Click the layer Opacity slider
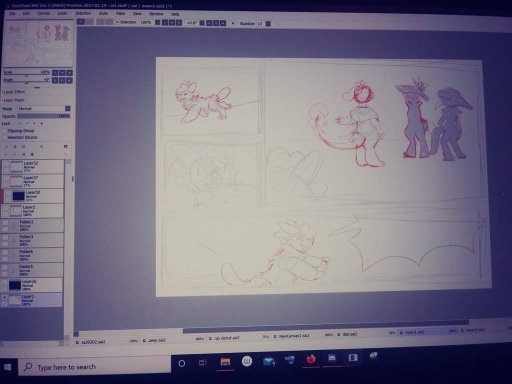512x384 pixels. (44, 116)
